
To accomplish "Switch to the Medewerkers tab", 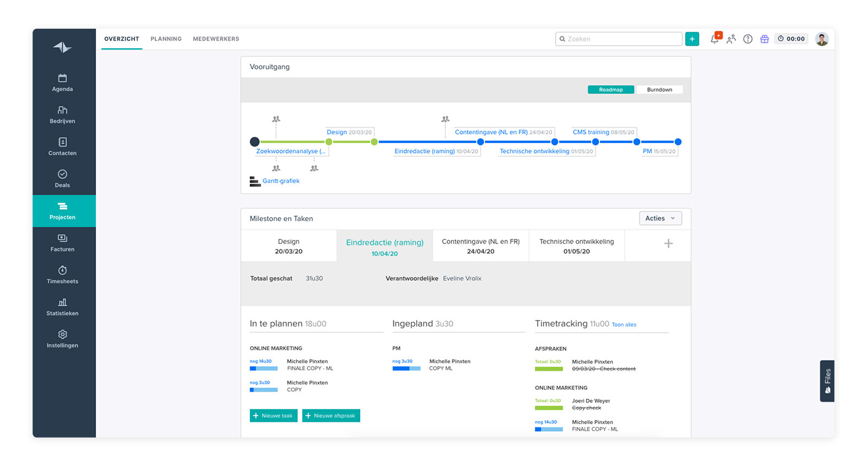I will tap(216, 39).
